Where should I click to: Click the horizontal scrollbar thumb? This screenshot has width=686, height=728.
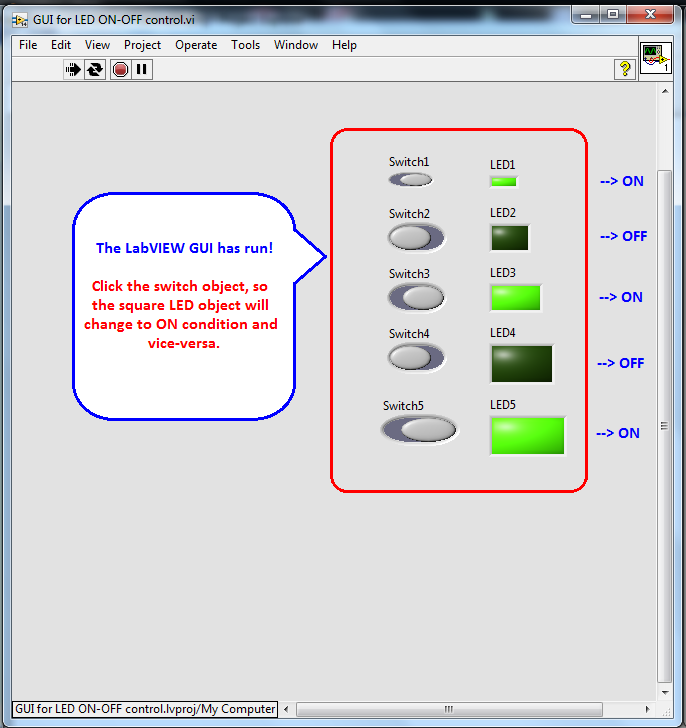449,709
